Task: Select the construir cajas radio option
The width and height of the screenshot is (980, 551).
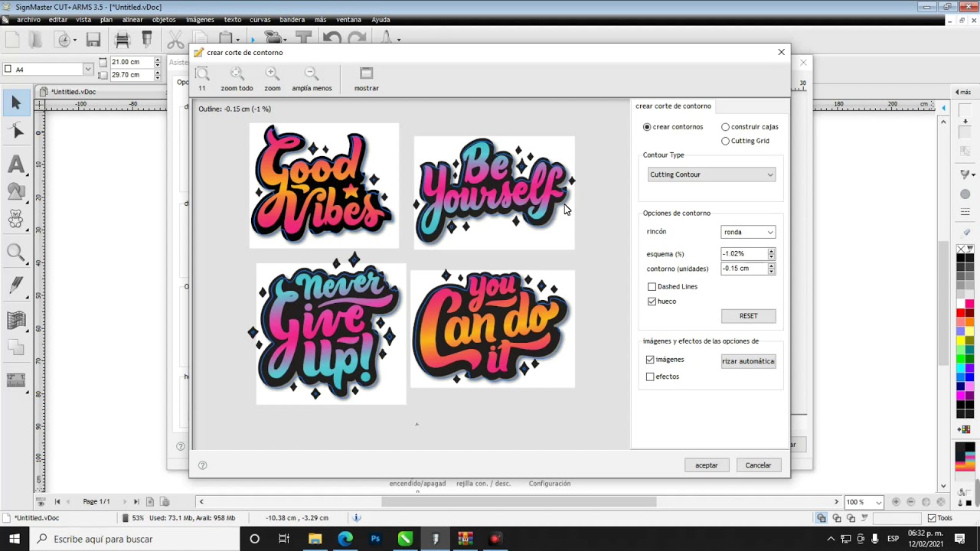Action: [725, 127]
